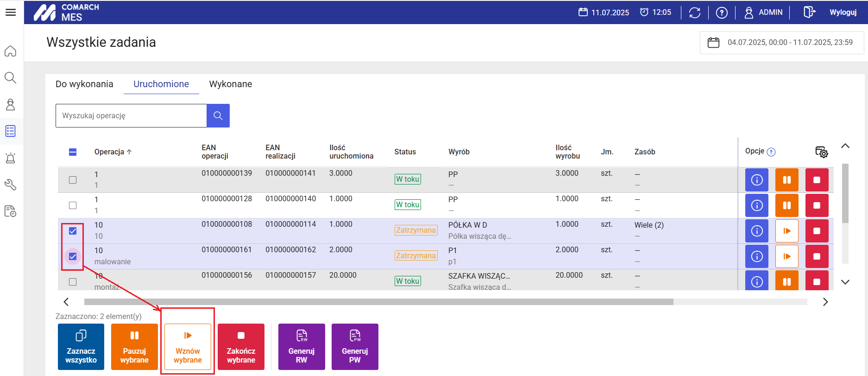Uncheck the malowanie operation checkbox
This screenshot has width=868, height=376.
(73, 256)
